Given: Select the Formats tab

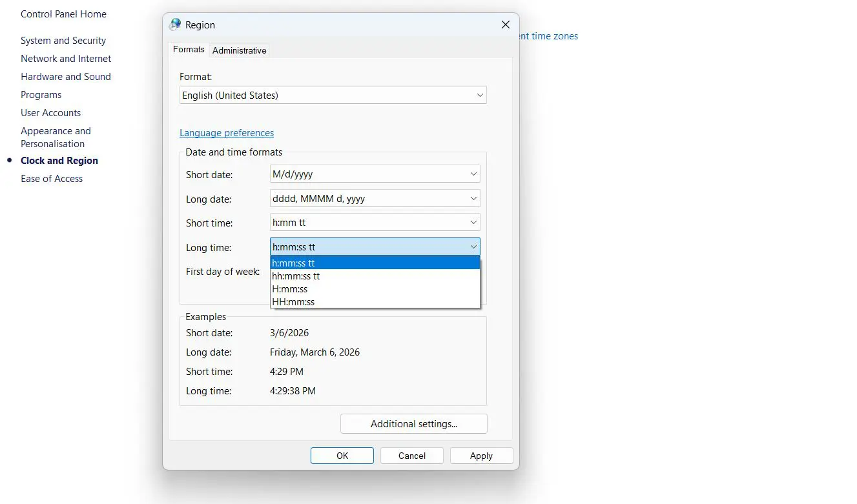Looking at the screenshot, I should [x=188, y=49].
